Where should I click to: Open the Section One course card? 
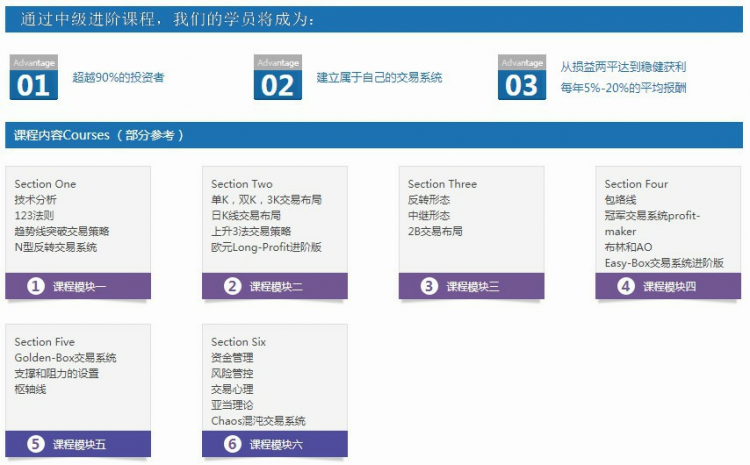tap(78, 220)
